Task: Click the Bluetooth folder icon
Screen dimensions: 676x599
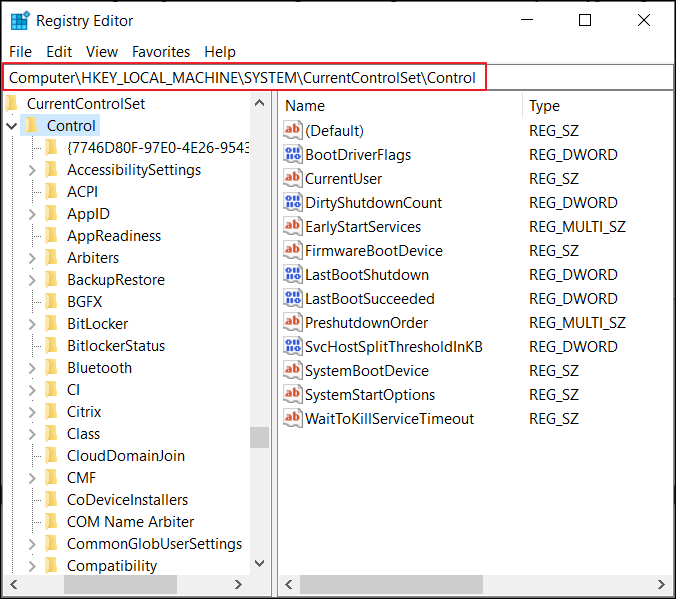Action: (x=52, y=367)
